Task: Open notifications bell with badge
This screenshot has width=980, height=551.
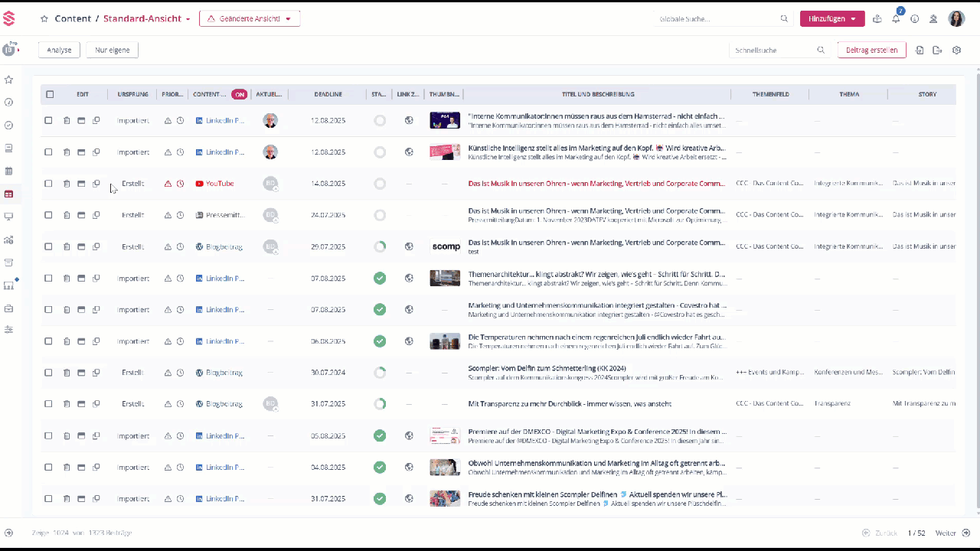Action: point(896,19)
